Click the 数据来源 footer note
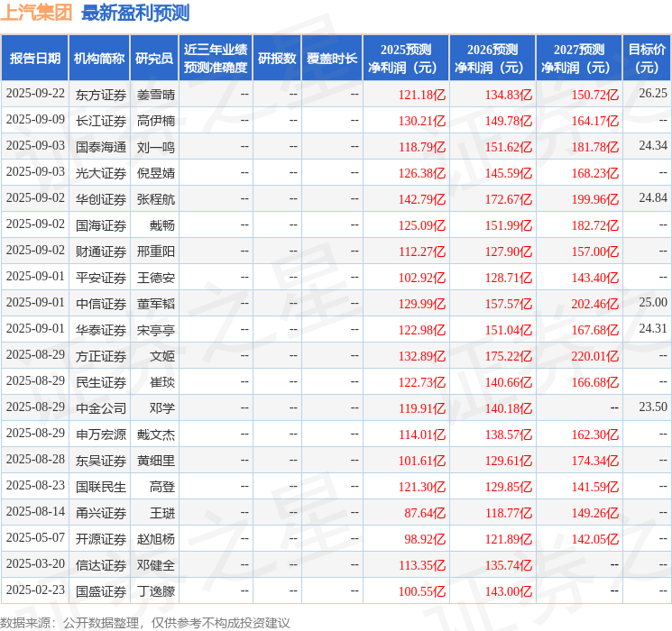Screen dimensions: 672x631 (x=145, y=622)
